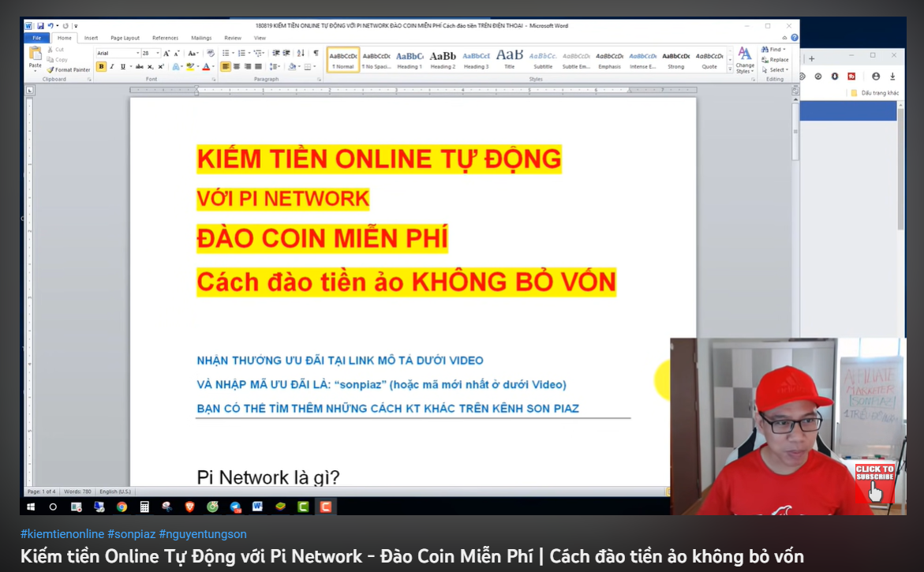This screenshot has height=572, width=924.
Task: Switch to the Insert tab
Action: (91, 38)
